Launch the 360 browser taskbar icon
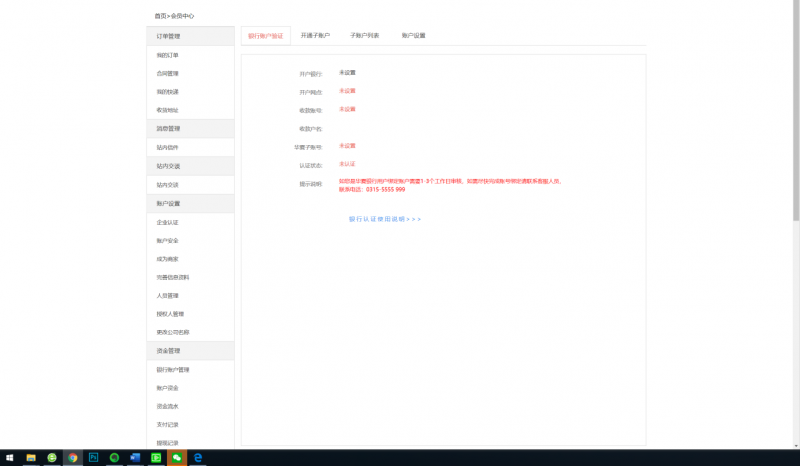This screenshot has width=800, height=466. click(52, 458)
